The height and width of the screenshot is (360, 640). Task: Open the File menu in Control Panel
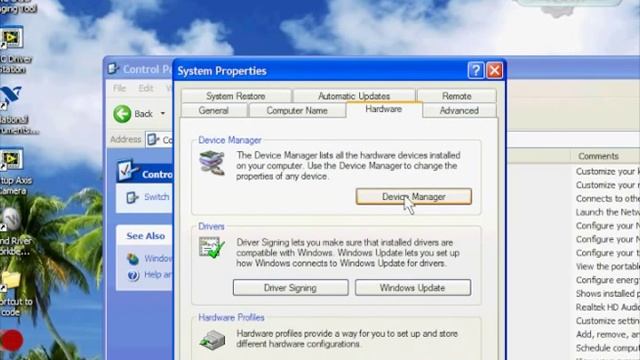[x=120, y=88]
